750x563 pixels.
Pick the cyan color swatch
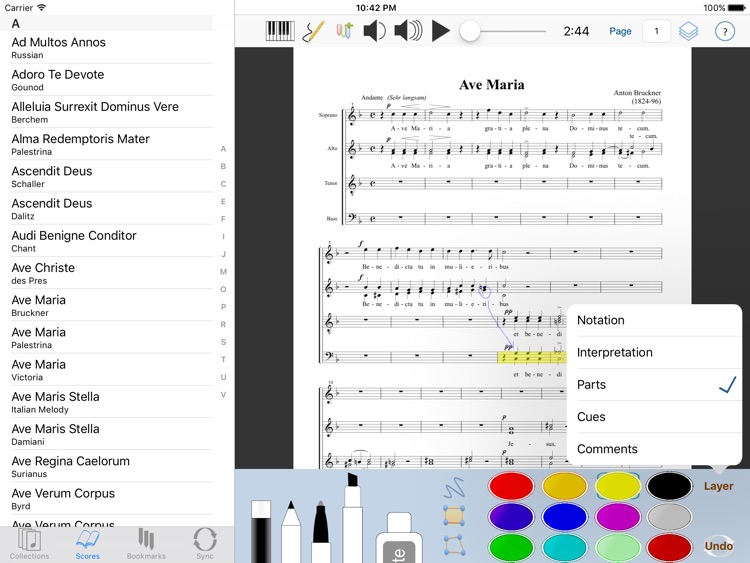coord(564,548)
